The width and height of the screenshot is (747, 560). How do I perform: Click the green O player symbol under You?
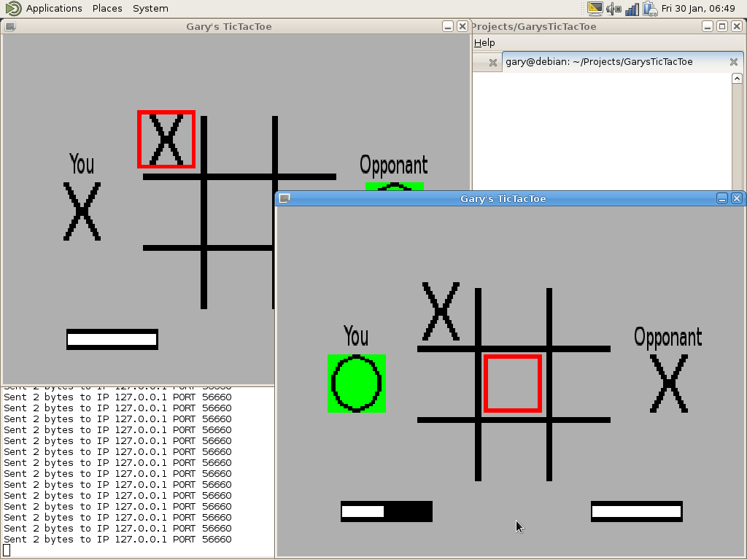click(356, 384)
